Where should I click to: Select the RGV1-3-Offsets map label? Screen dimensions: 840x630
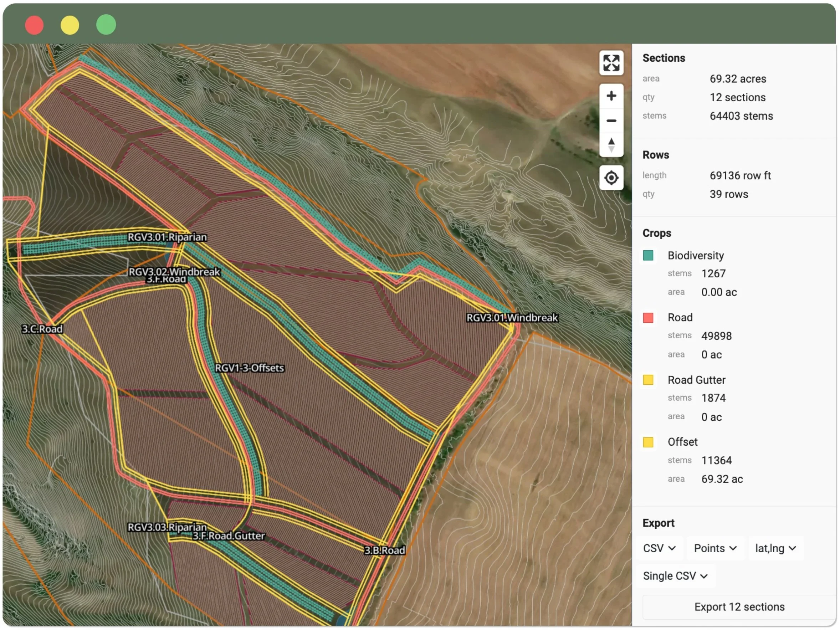(x=249, y=368)
